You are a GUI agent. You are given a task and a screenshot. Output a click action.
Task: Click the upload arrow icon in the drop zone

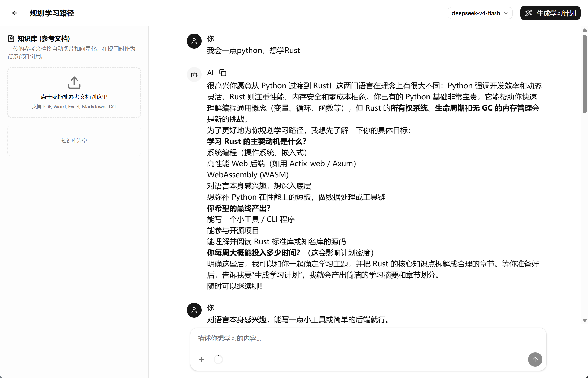point(74,83)
